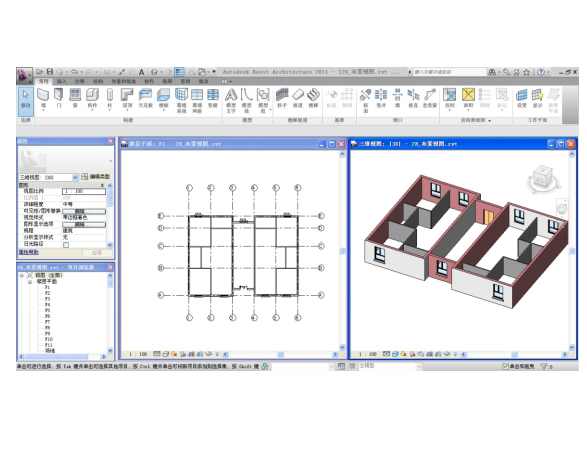Expand the Room and Area panel dropdown arrow
This screenshot has width=587, height=469.
coord(489,121)
